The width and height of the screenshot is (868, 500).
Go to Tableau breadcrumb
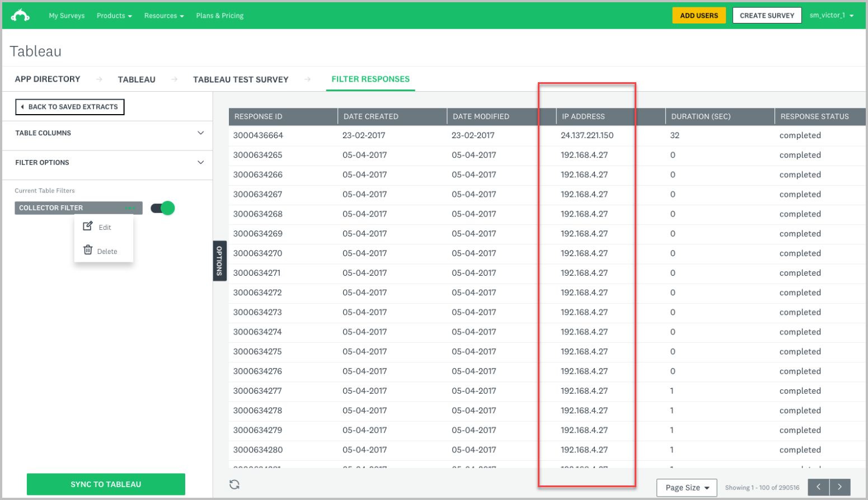[137, 79]
